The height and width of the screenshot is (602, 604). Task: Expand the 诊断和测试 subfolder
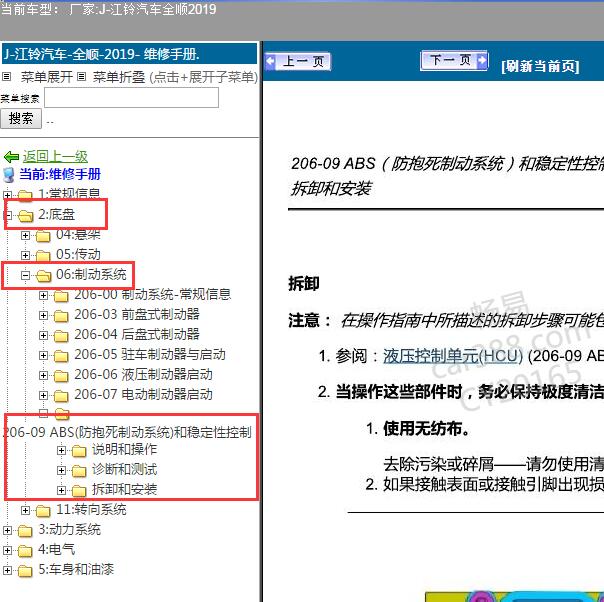pyautogui.click(x=61, y=470)
